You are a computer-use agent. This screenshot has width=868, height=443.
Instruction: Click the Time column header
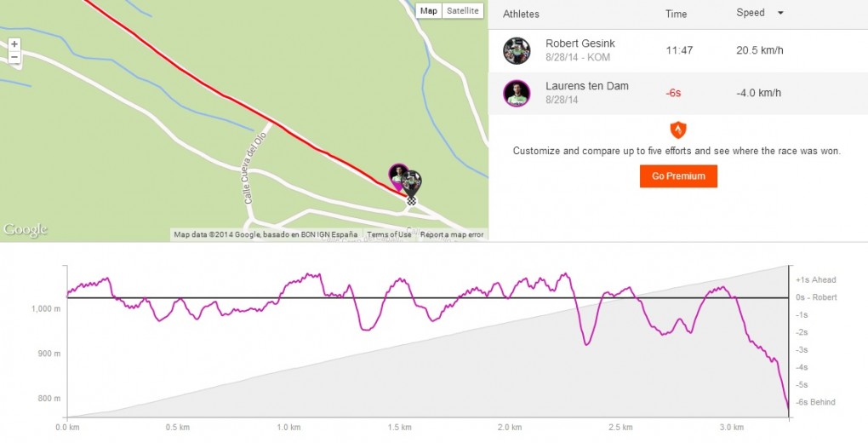(x=675, y=14)
